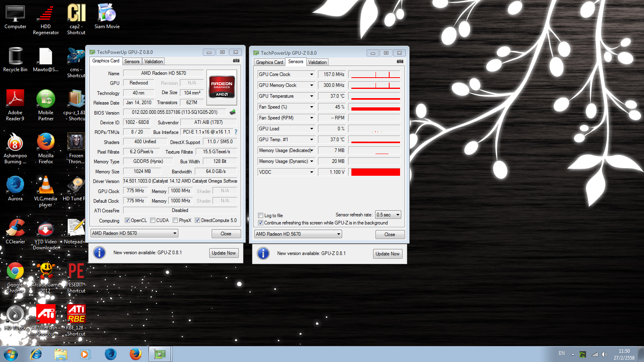Toggle DirectCompute 5.0 checkbox
Image resolution: width=644 pixels, height=362 pixels.
(198, 220)
